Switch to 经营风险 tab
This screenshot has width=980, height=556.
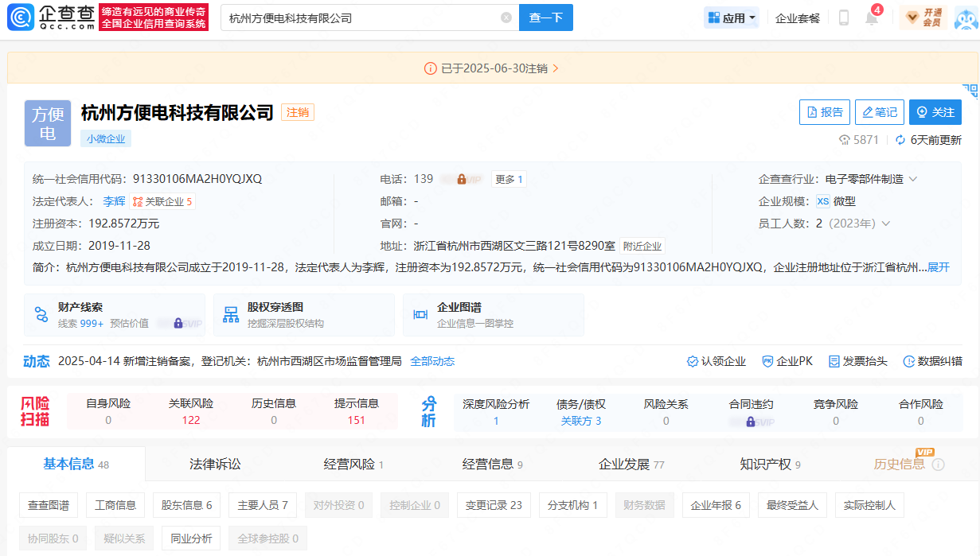pos(353,464)
